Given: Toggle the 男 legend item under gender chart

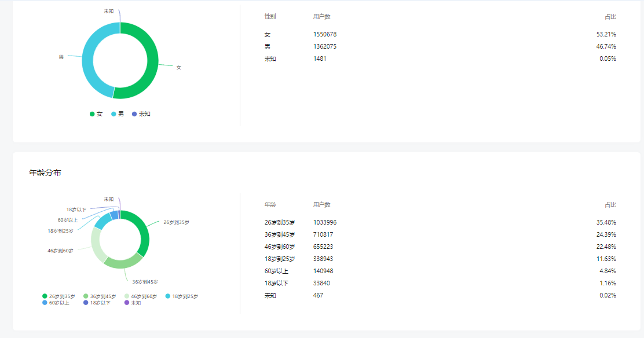Looking at the screenshot, I should pos(118,114).
